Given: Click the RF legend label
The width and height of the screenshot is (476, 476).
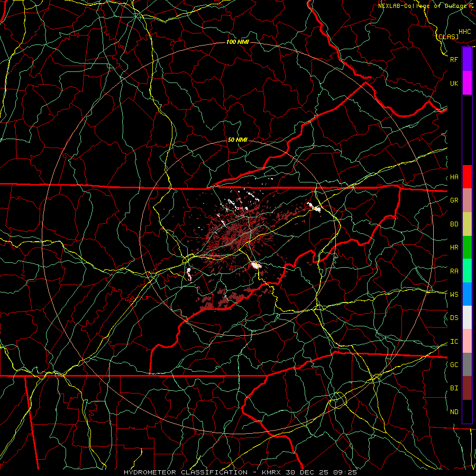Looking at the screenshot, I should point(454,59).
